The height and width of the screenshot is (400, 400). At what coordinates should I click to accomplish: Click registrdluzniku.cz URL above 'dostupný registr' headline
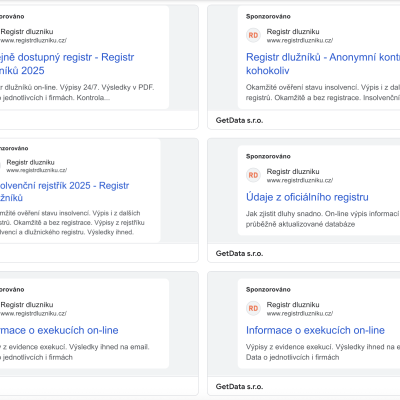pos(33,40)
